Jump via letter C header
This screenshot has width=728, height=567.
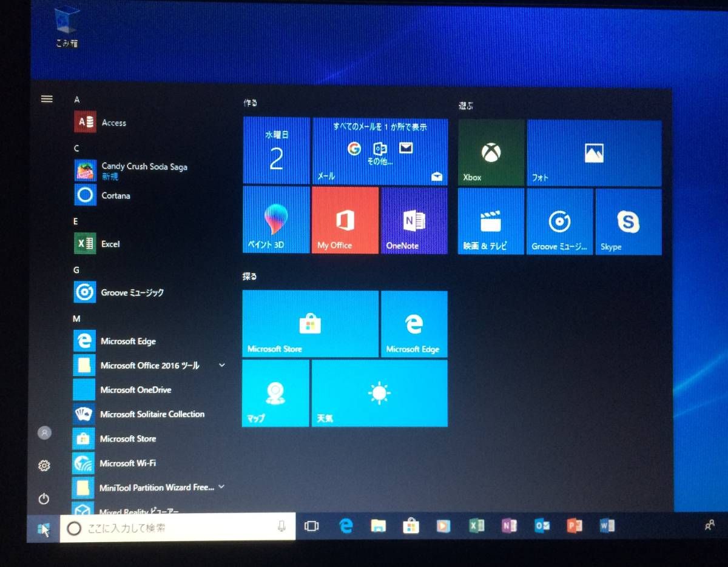(76, 148)
